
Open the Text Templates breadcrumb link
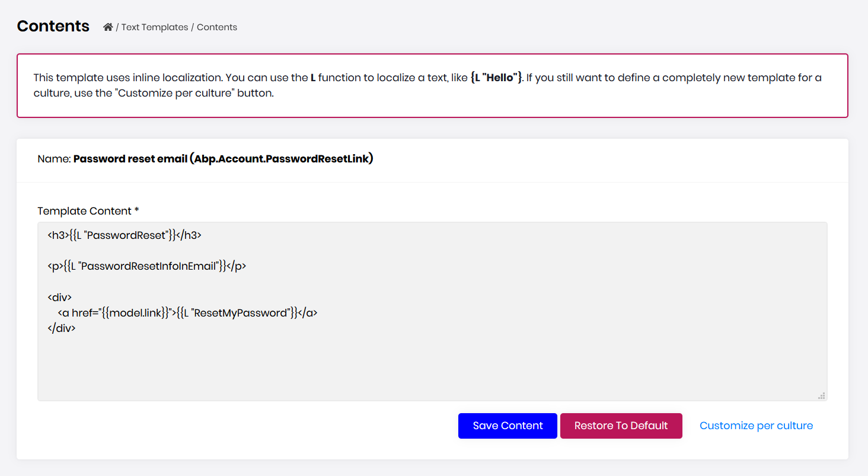tap(155, 27)
